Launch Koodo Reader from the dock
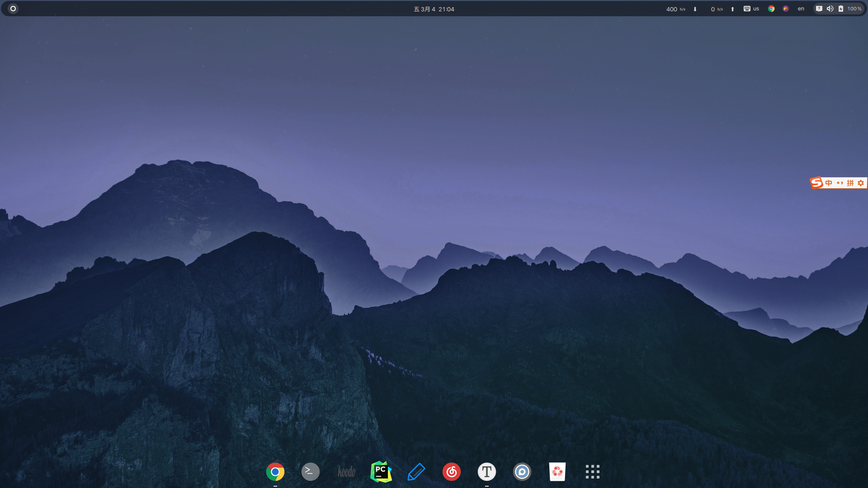Viewport: 868px width, 488px height. click(x=346, y=472)
